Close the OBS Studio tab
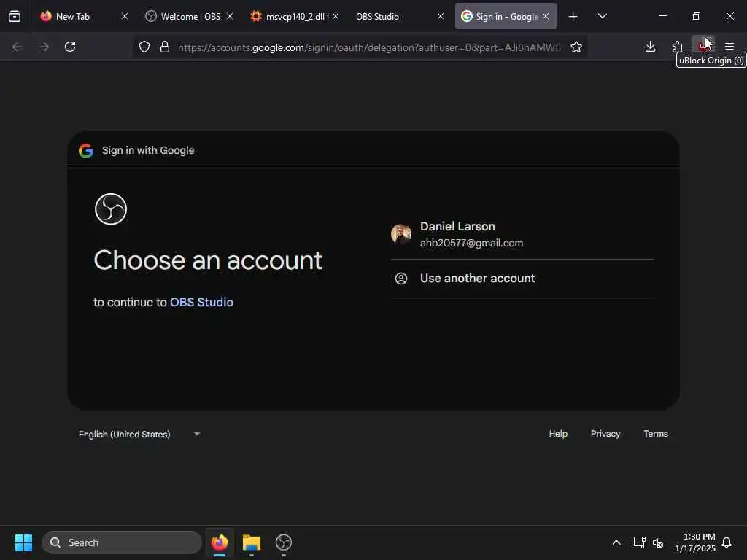This screenshot has width=747, height=560. pyautogui.click(x=441, y=16)
